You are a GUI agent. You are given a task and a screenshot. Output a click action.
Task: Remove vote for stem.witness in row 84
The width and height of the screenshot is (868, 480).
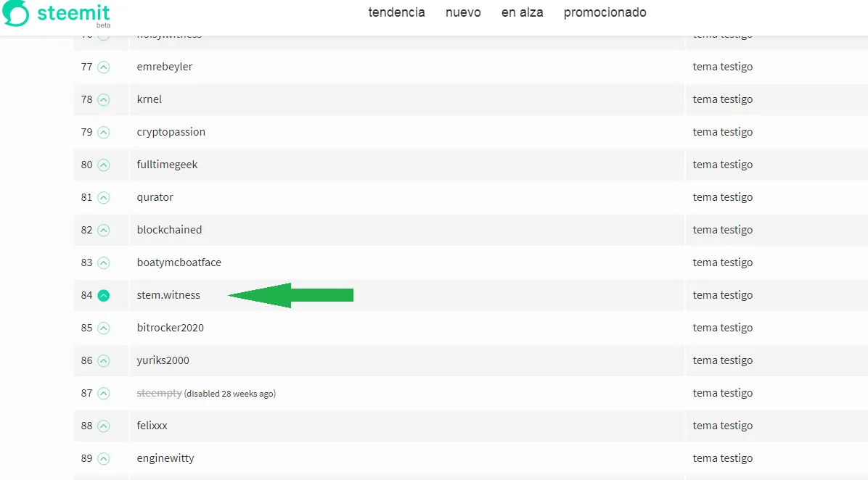coord(104,296)
